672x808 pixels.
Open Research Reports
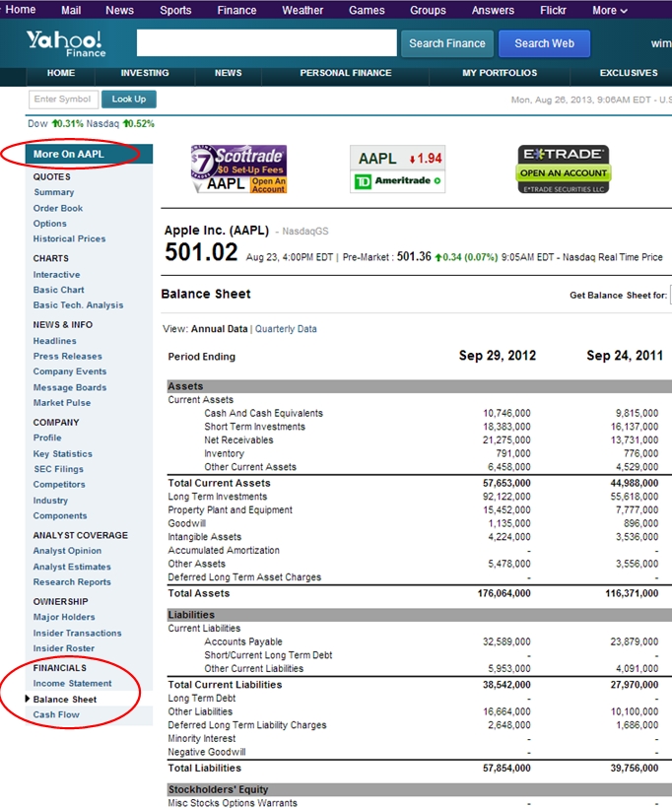coord(72,581)
